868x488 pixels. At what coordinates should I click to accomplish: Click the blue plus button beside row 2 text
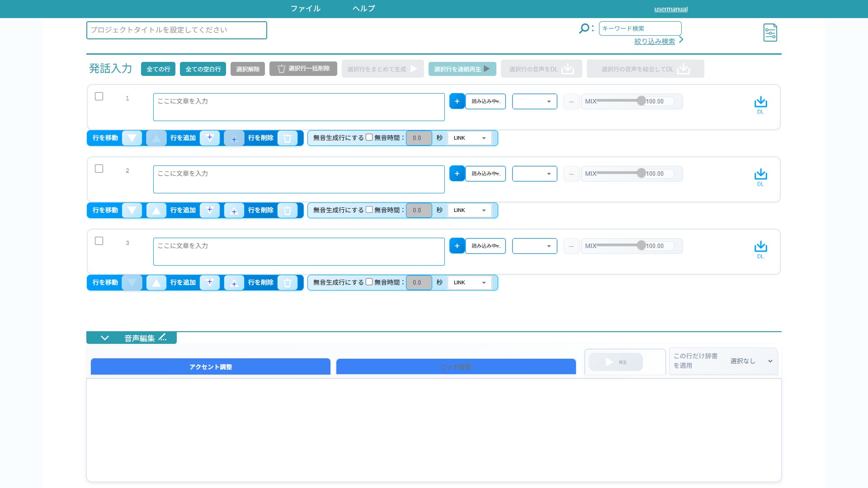click(457, 174)
